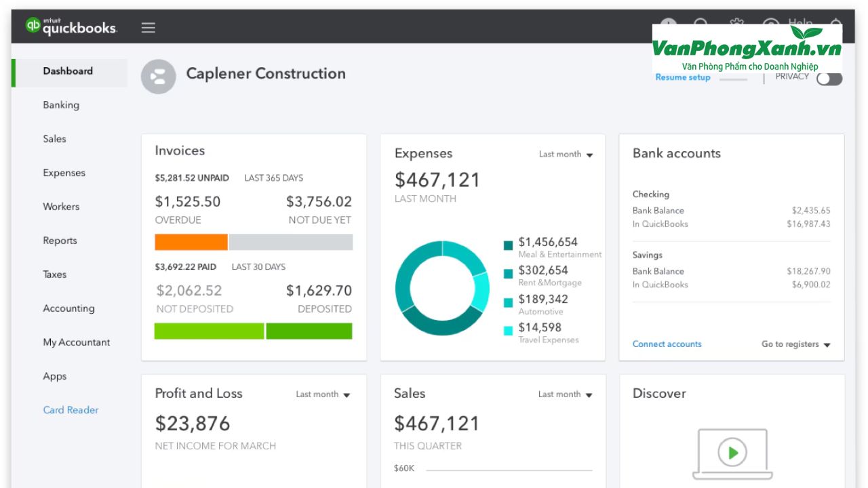The width and height of the screenshot is (868, 488).
Task: Click the Resume setup link
Action: [683, 77]
